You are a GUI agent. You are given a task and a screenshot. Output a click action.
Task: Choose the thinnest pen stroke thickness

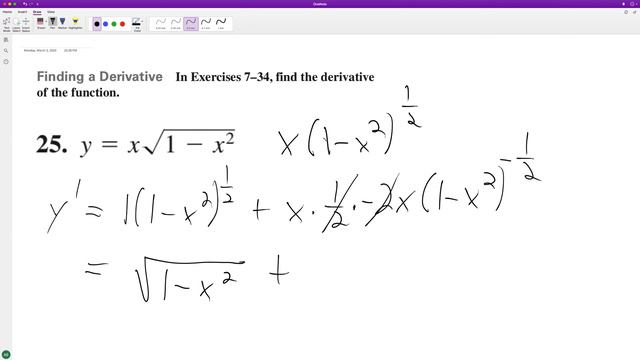click(x=161, y=24)
